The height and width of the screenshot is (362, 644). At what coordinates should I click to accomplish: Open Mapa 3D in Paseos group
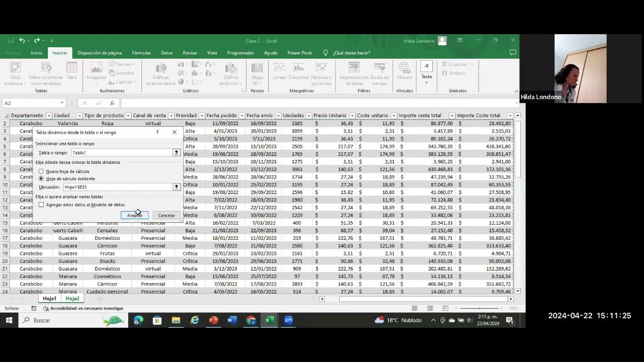[x=257, y=74]
